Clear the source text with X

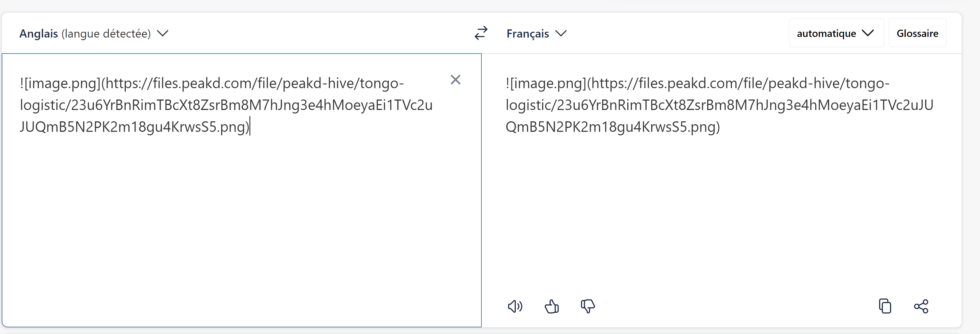455,80
